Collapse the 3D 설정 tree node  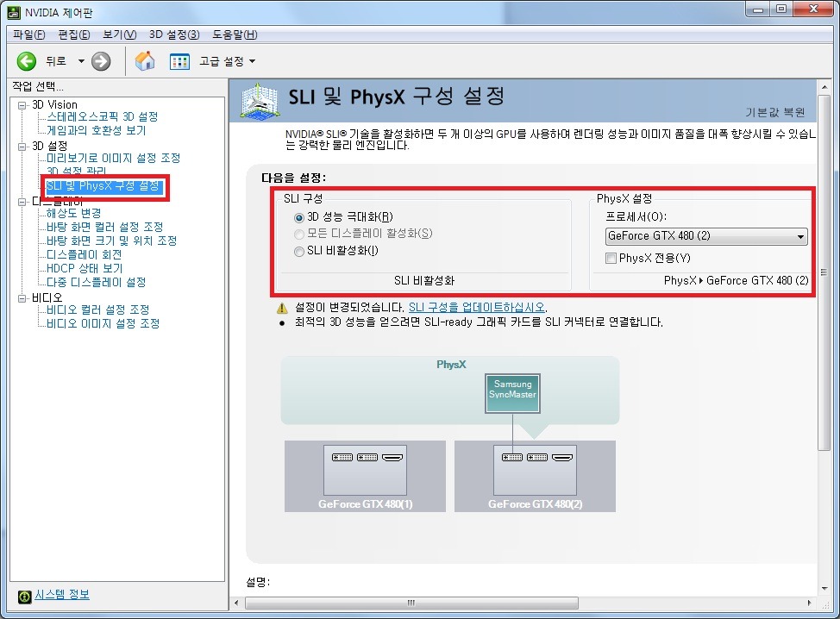coord(22,147)
